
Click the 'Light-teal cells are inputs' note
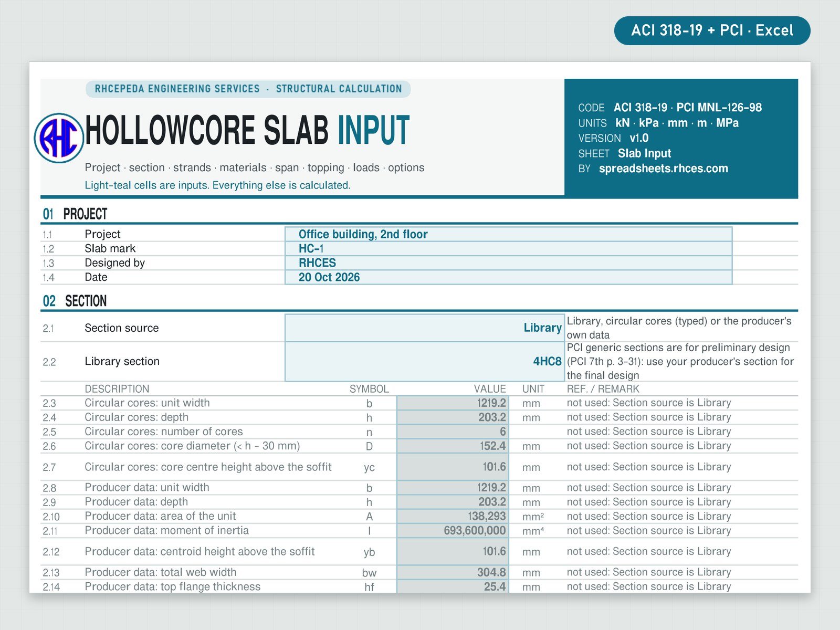tap(217, 185)
